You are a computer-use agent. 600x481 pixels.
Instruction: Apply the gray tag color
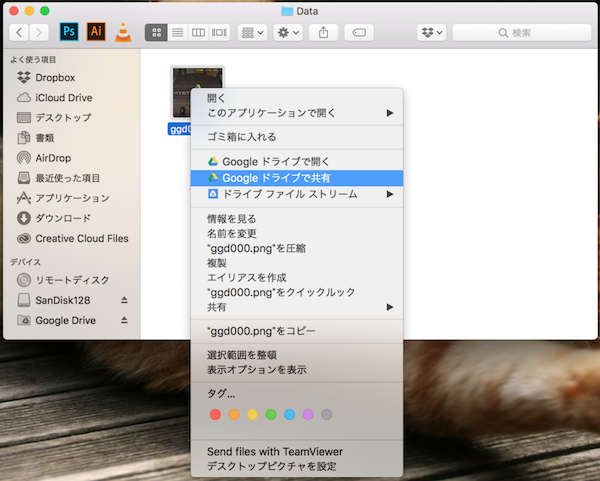pyautogui.click(x=326, y=414)
